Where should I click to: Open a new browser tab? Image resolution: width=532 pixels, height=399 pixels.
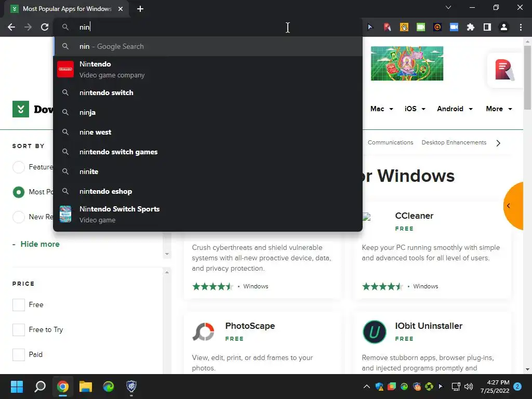(x=140, y=9)
